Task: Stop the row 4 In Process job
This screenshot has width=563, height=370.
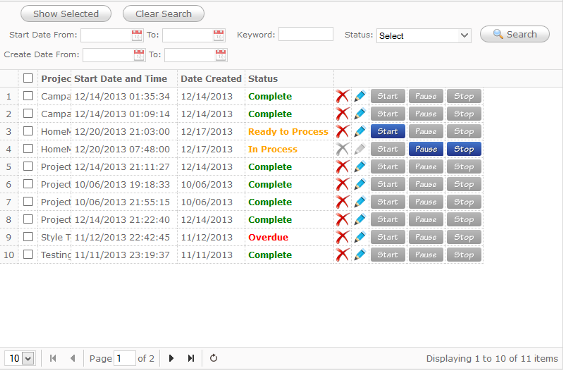Action: [x=464, y=149]
